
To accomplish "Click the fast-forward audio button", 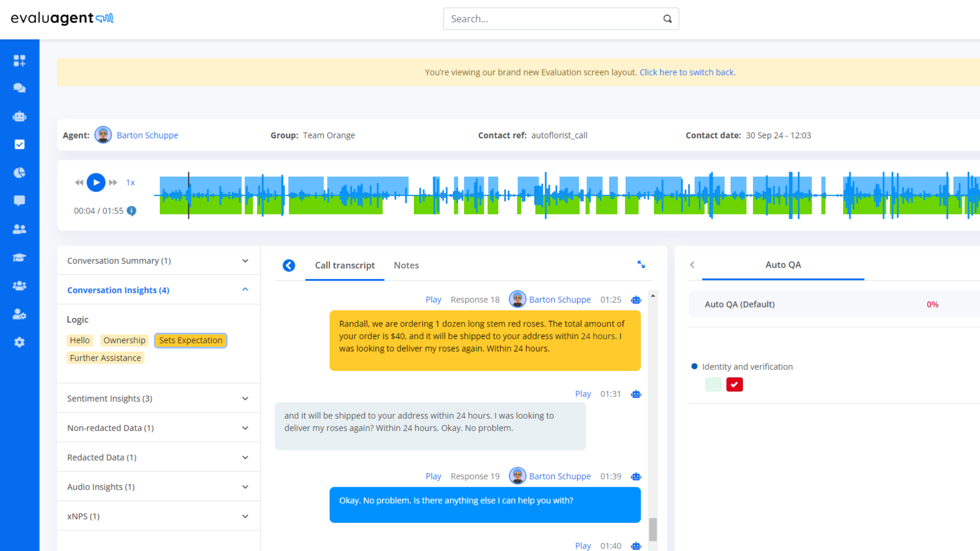I will (113, 182).
